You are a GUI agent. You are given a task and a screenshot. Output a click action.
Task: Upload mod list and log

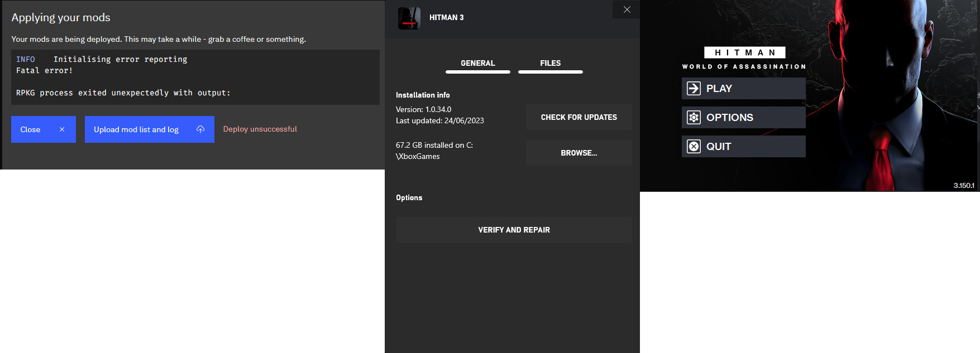pyautogui.click(x=150, y=129)
